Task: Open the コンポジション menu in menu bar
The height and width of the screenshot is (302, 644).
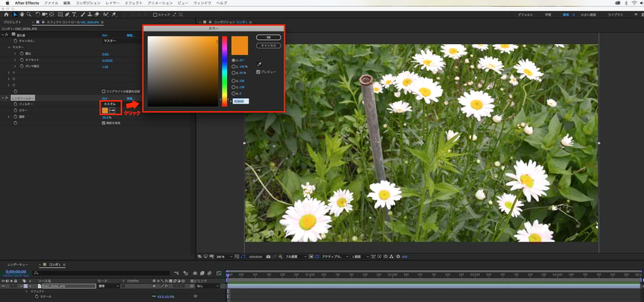Action: click(x=87, y=3)
